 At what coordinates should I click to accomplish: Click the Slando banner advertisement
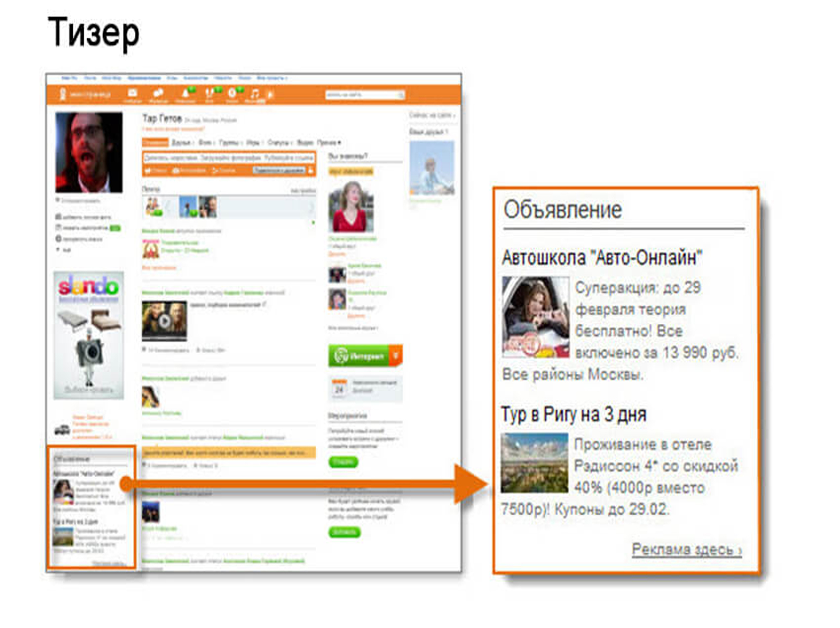89,335
